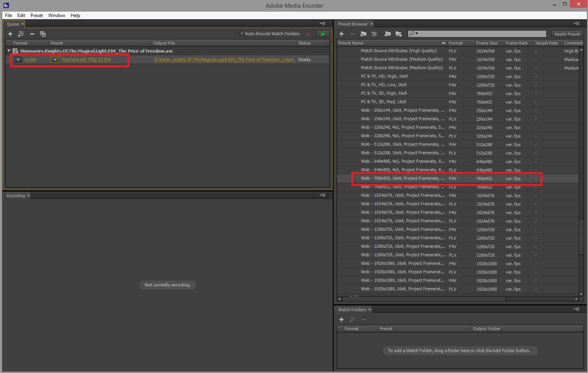Toggle Auto-Encode Watch Folders checkbox

click(242, 34)
